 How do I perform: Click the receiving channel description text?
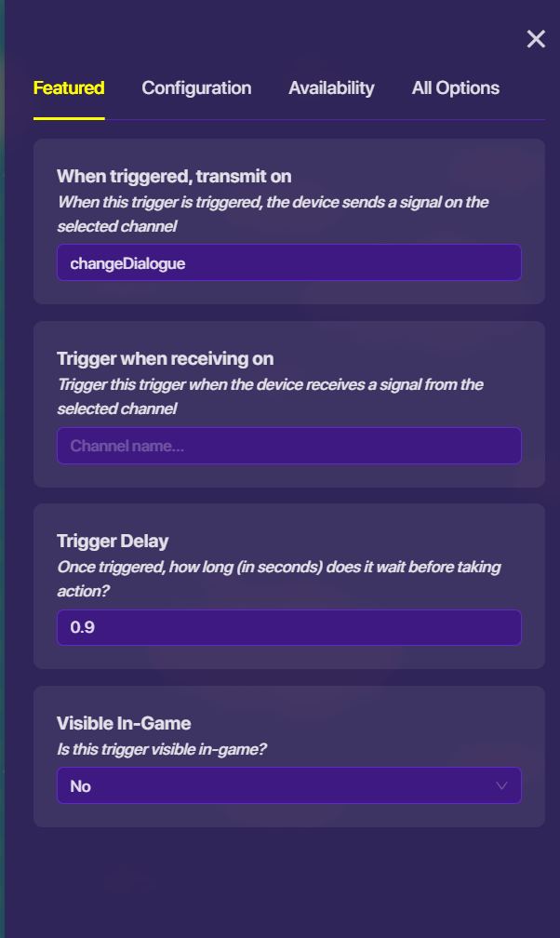pyautogui.click(x=270, y=394)
